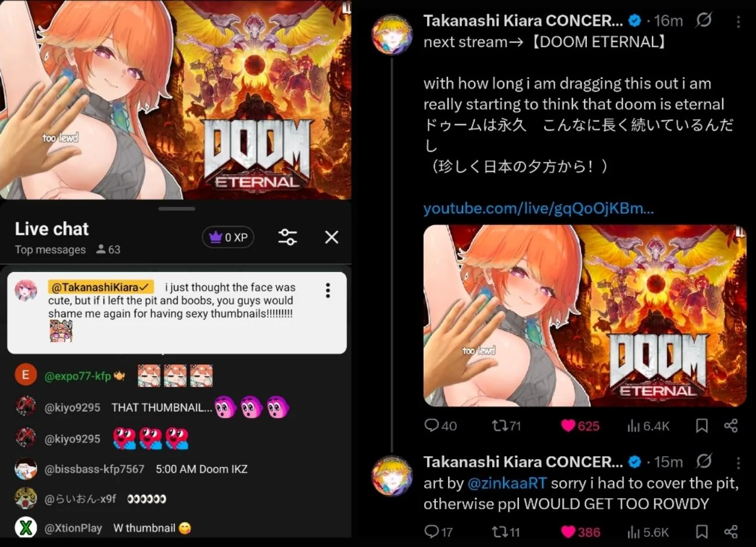The width and height of the screenshot is (756, 547).
Task: View analytics showing 6.4K views
Action: [x=648, y=426]
